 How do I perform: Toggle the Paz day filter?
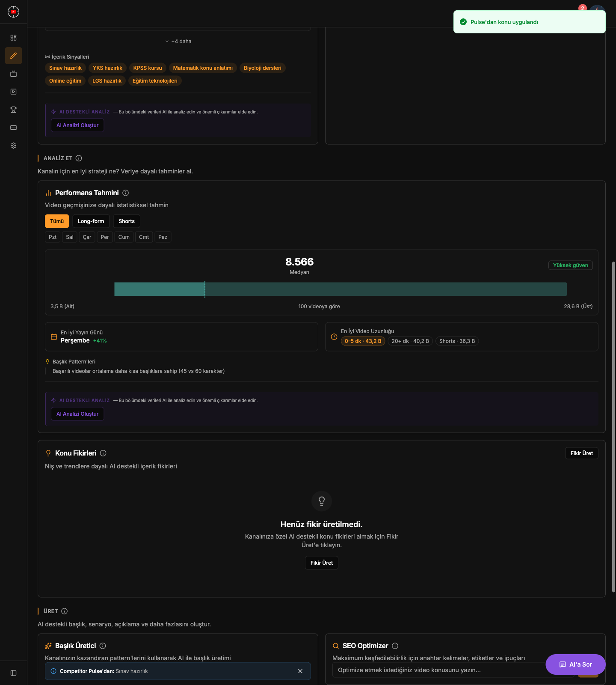(x=163, y=237)
